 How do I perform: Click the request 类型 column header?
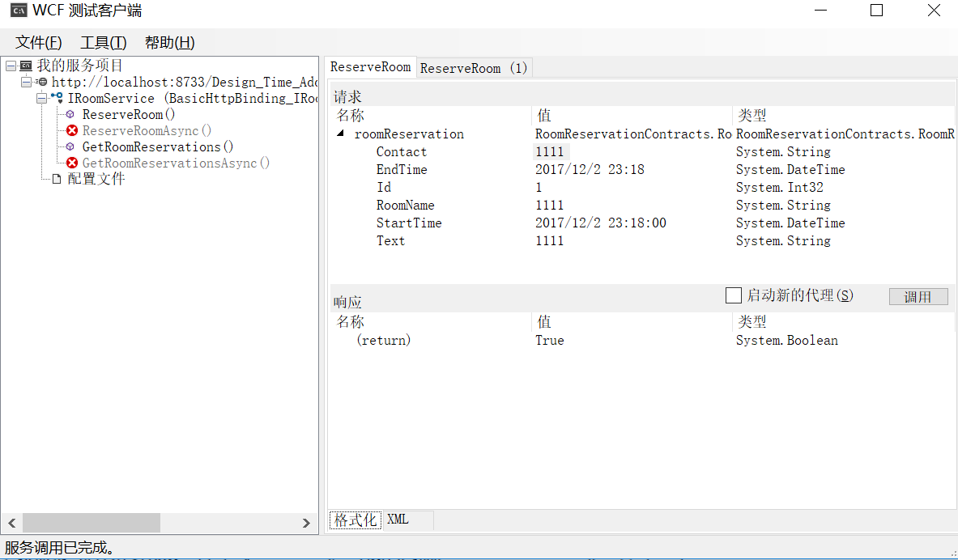843,116
